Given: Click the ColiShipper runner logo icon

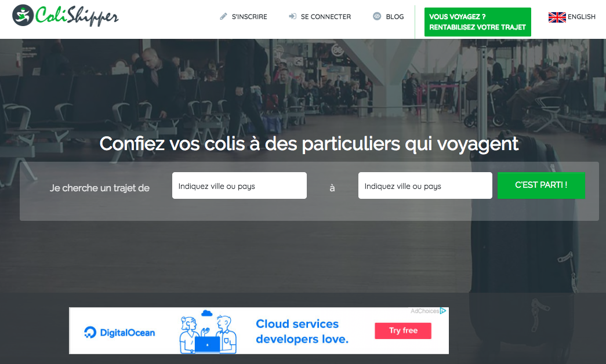Looking at the screenshot, I should (23, 15).
